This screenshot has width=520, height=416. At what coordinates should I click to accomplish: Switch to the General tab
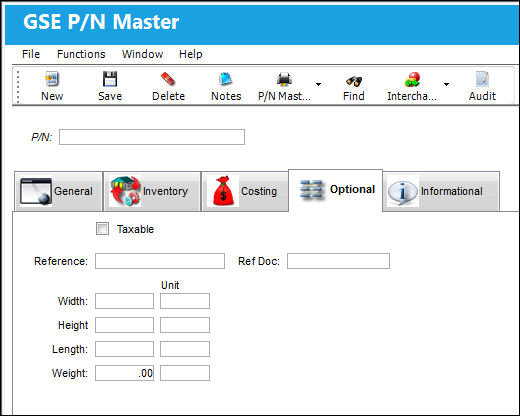(58, 191)
